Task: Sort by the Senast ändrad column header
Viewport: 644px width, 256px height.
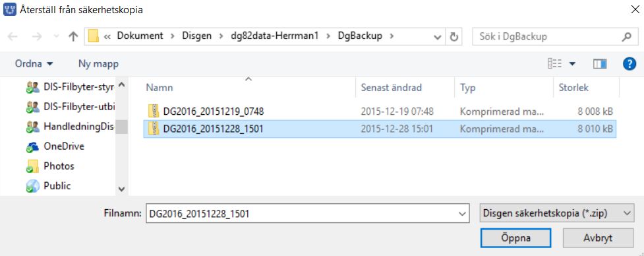Action: coord(405,88)
